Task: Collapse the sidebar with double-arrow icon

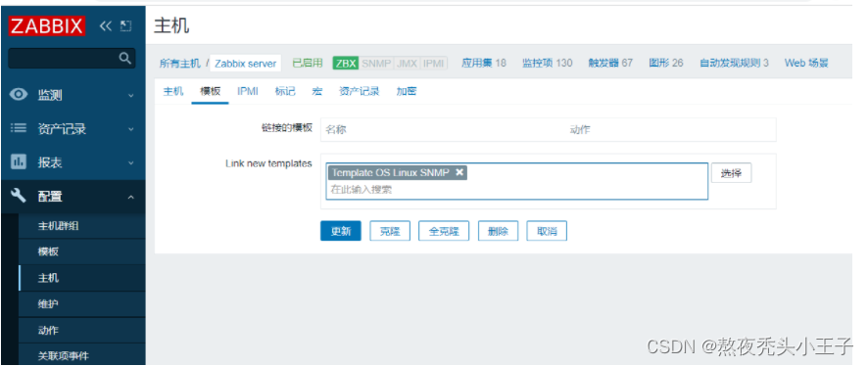Action: [105, 26]
